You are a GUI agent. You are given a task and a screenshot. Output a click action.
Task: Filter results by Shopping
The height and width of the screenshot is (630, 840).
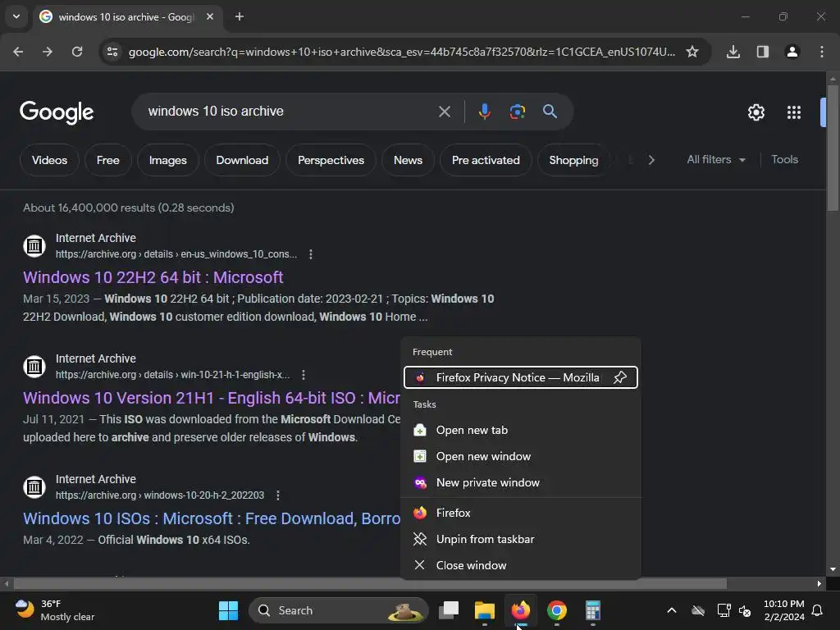point(573,160)
